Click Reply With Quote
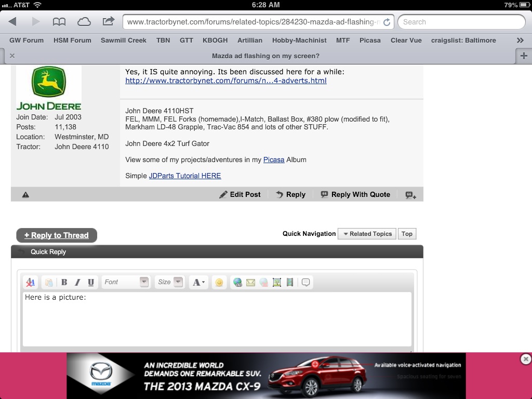Image resolution: width=532 pixels, height=399 pixels. pyautogui.click(x=355, y=194)
